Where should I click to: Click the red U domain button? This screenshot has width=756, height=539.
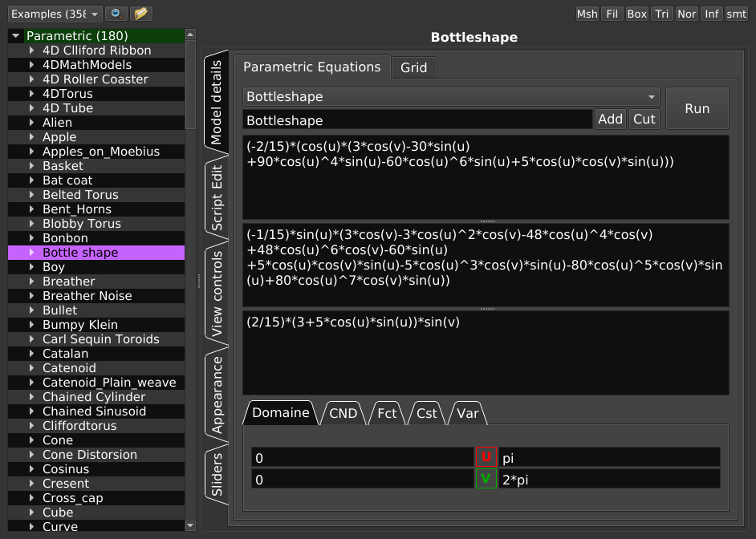[x=486, y=456]
